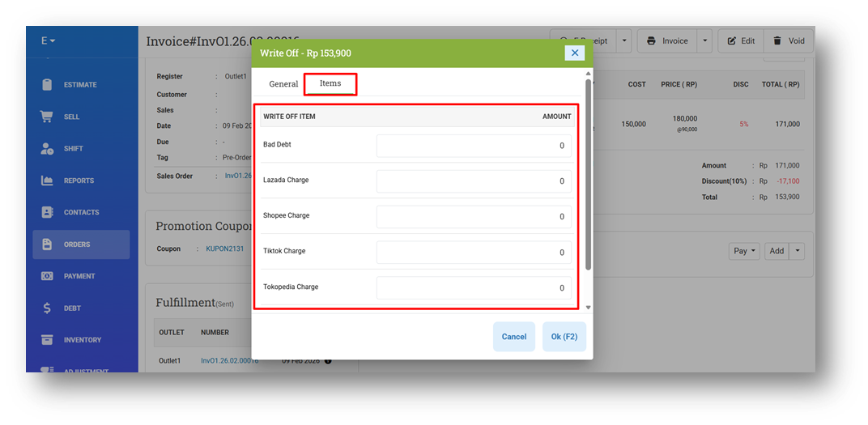Click the Sell shopping cart icon
The width and height of the screenshot is (868, 425).
[x=46, y=117]
